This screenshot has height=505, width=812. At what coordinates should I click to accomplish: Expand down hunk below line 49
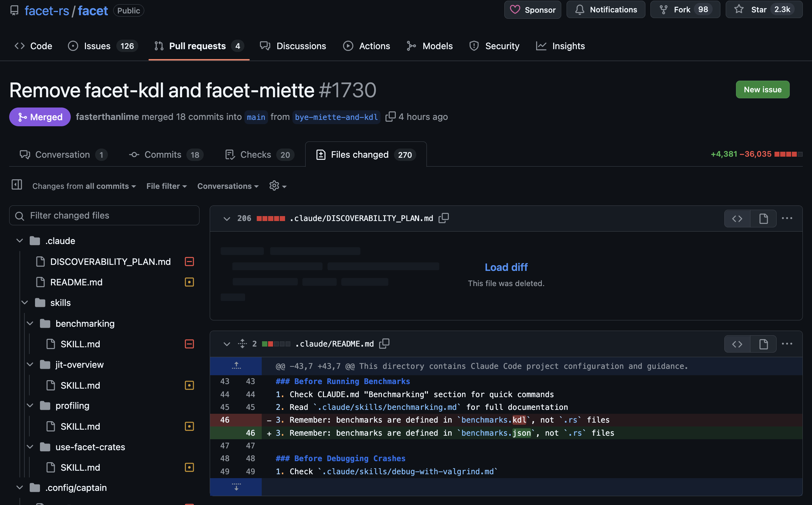(x=236, y=487)
